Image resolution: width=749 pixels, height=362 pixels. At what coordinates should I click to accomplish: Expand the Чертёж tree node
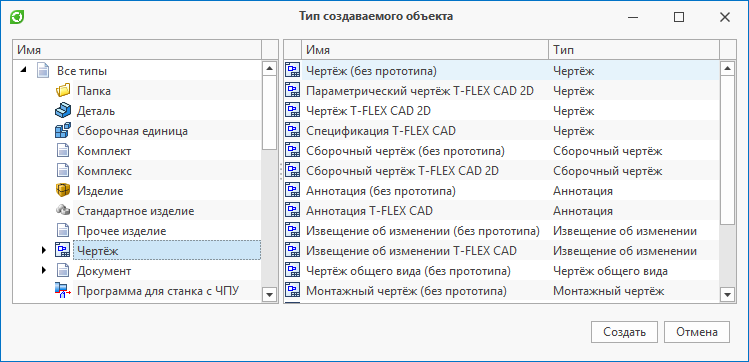(44, 250)
